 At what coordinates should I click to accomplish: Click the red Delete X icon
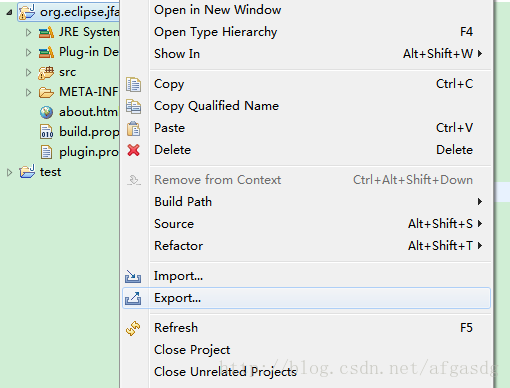coord(133,150)
